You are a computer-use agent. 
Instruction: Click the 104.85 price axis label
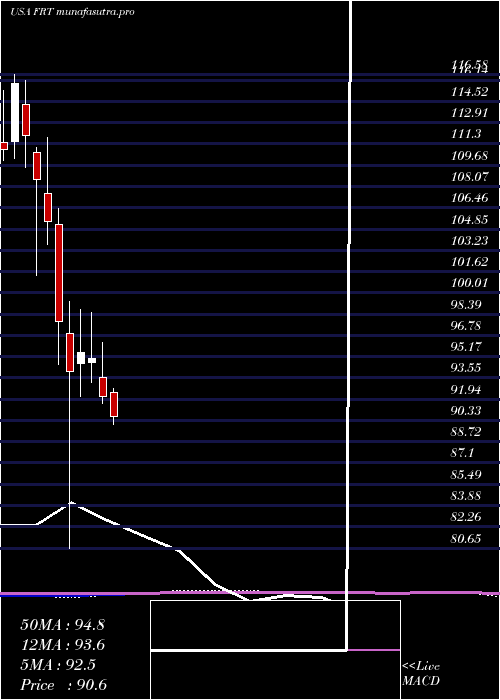469,220
